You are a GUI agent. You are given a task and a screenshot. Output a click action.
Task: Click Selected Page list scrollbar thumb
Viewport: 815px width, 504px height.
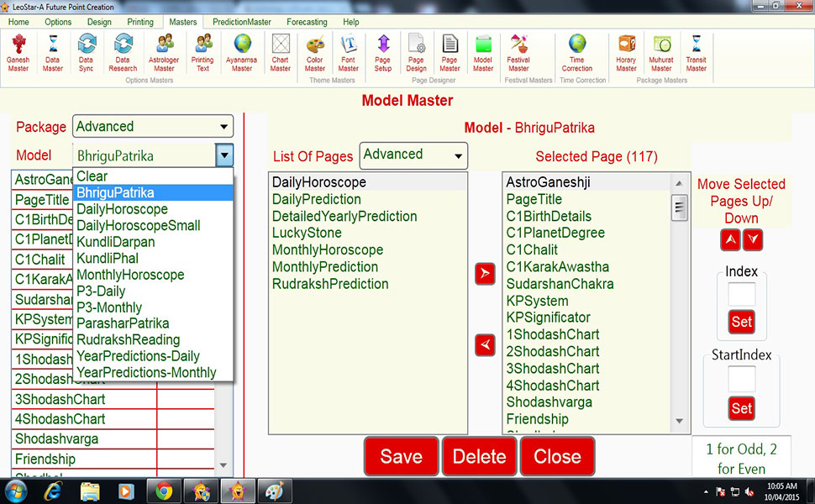[679, 207]
